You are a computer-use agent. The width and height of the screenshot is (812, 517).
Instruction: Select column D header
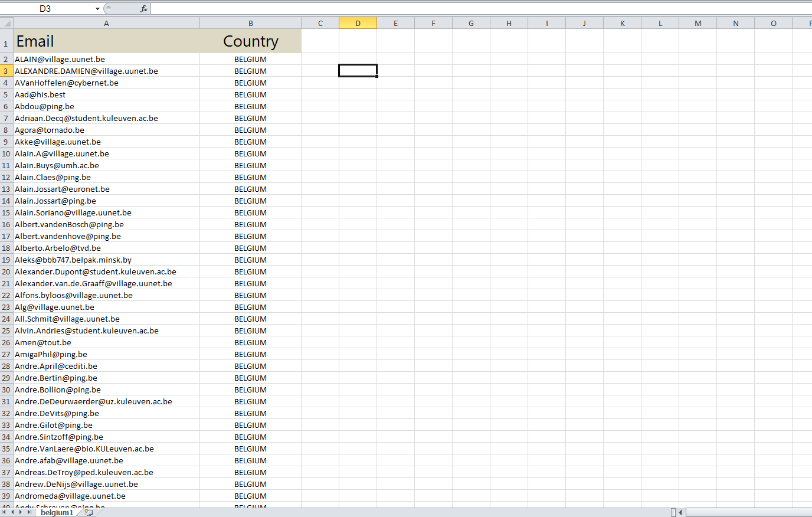358,24
